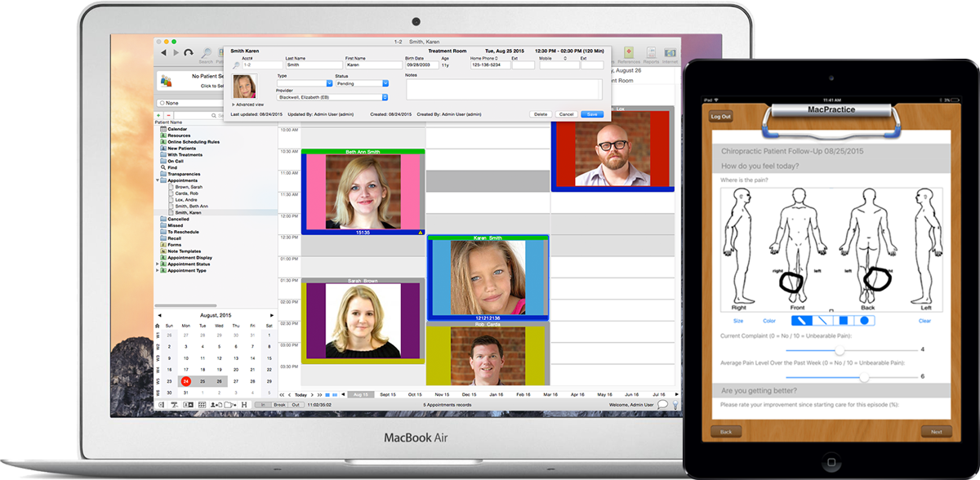980x480 pixels.
Task: Tap the Size link on iPad drawing tools
Action: [738, 321]
